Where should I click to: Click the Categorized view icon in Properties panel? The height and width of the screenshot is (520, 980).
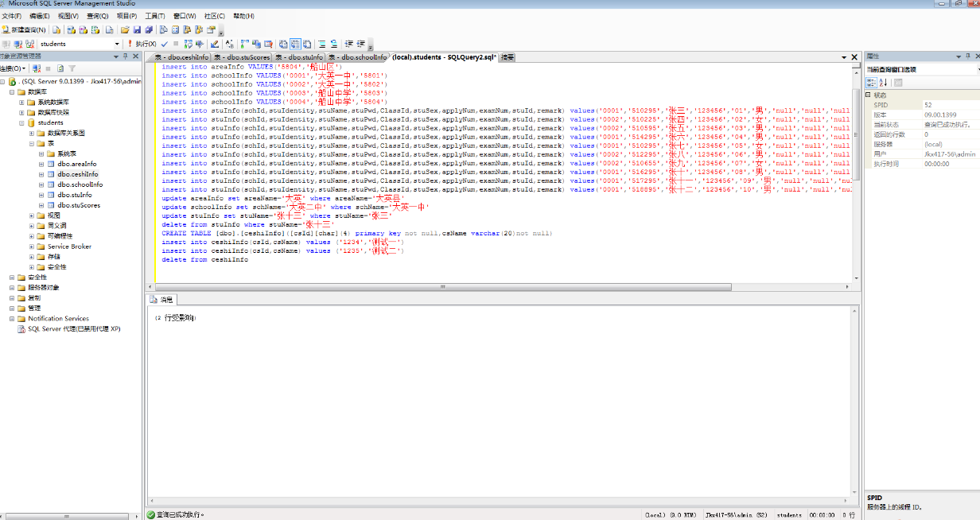[x=872, y=82]
